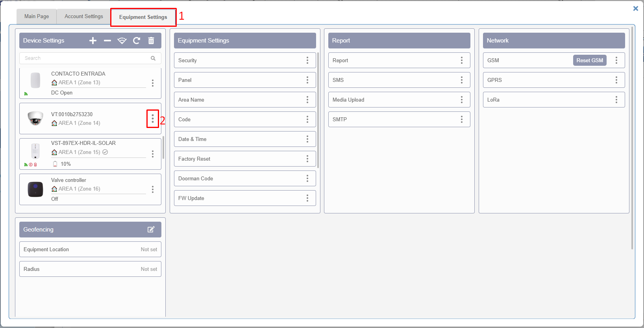Open the three-dot menu for Factory Reset
The height and width of the screenshot is (328, 644).
coord(307,159)
